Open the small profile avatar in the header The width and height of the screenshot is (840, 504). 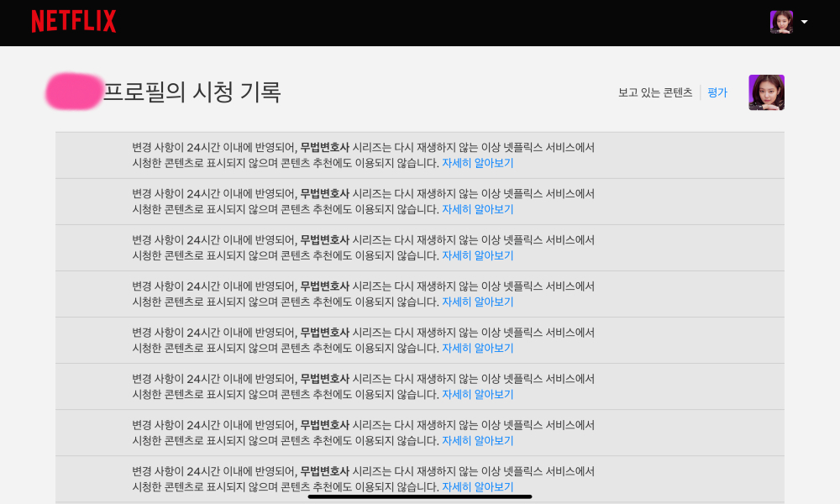pyautogui.click(x=781, y=22)
